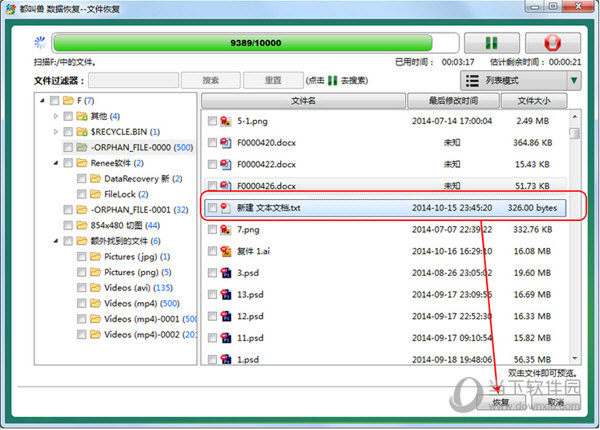Select the DataRecovery 新 (2) folder

[143, 179]
